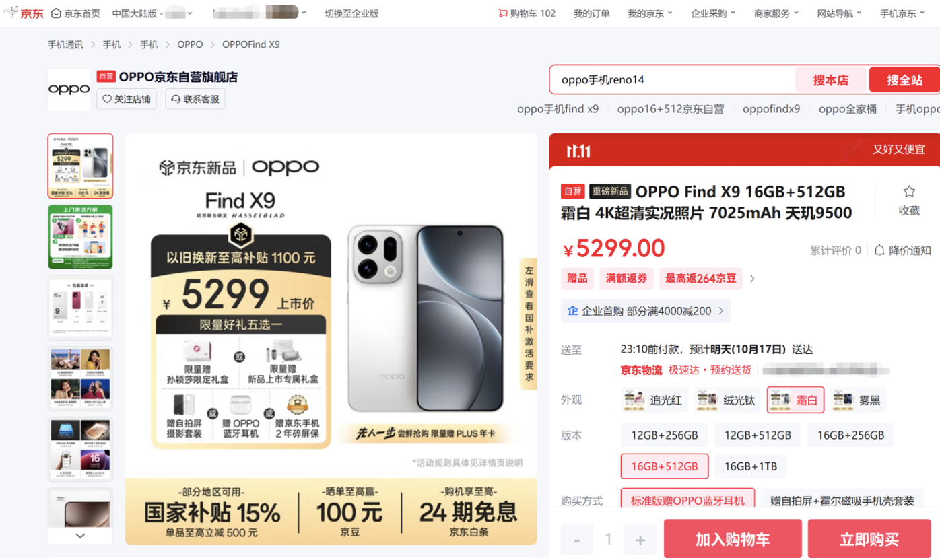Select the 12GB+256GB version option

pyautogui.click(x=664, y=435)
